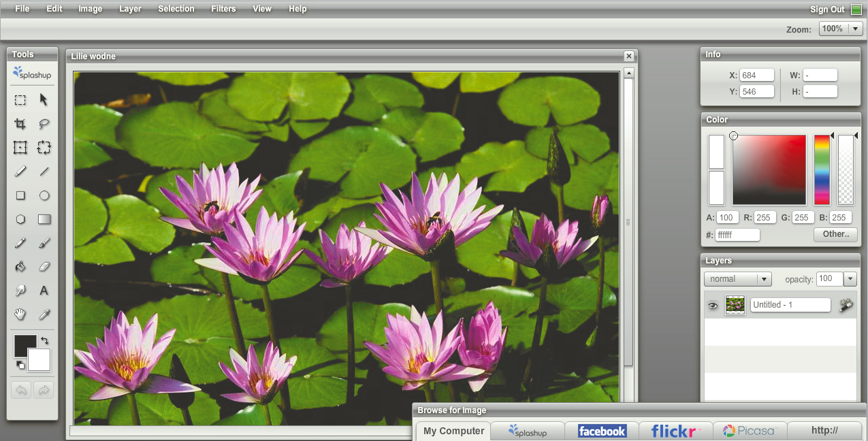Expand the layer opacity dropdown
This screenshot has height=441, width=868.
[x=850, y=279]
